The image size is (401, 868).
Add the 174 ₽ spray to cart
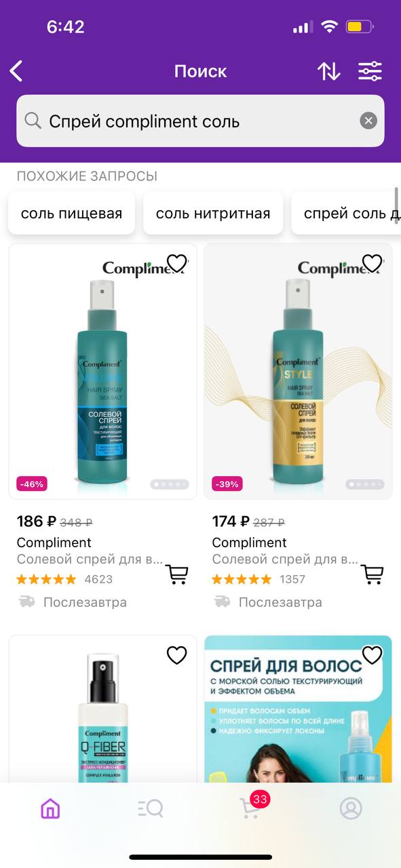pyautogui.click(x=373, y=574)
